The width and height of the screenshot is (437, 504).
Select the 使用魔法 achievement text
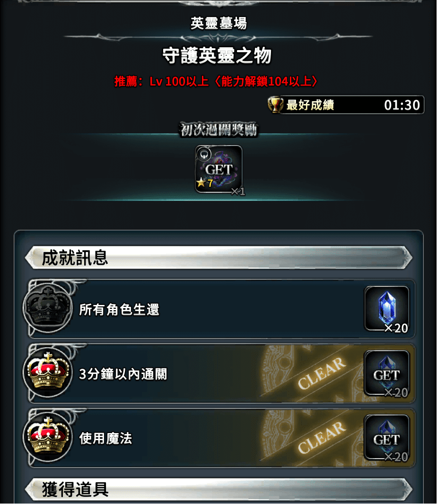point(105,438)
